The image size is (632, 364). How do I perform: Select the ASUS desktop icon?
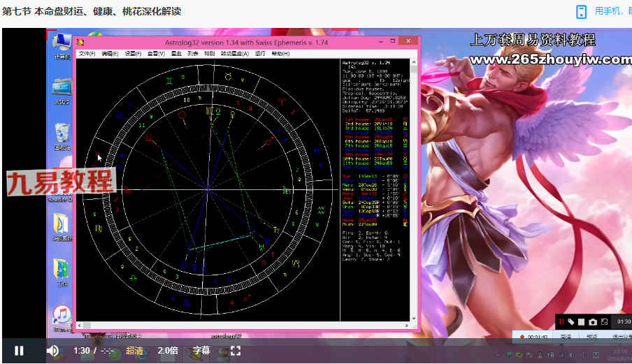(x=62, y=92)
